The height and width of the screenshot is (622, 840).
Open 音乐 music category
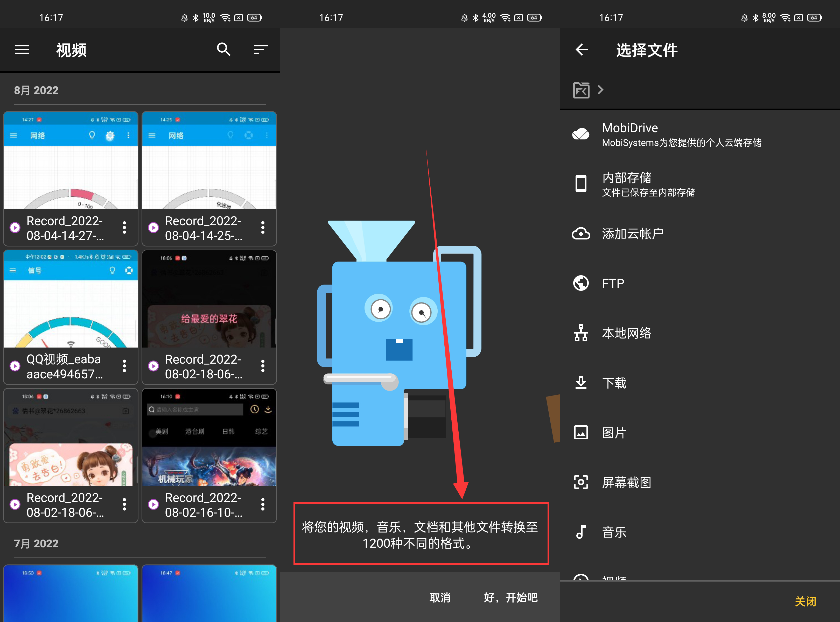coord(700,532)
